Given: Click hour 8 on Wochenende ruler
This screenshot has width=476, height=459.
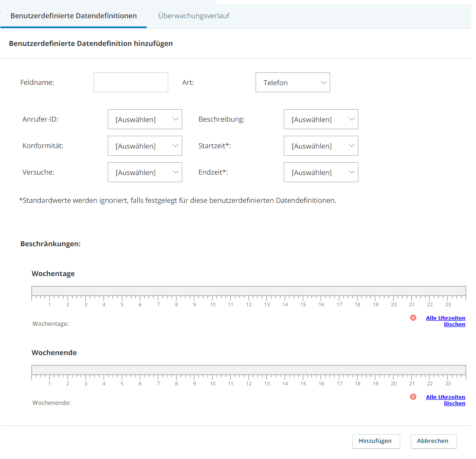Looking at the screenshot, I should 176,383.
